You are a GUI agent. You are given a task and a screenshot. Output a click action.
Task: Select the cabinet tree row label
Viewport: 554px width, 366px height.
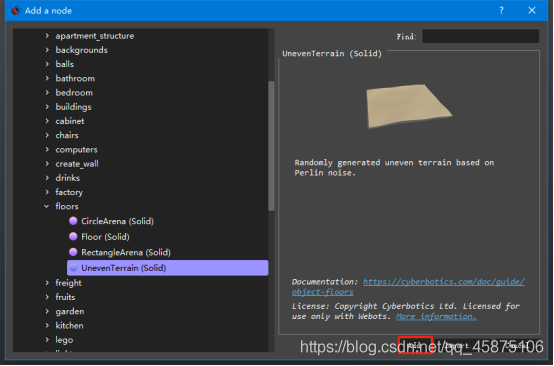(70, 121)
